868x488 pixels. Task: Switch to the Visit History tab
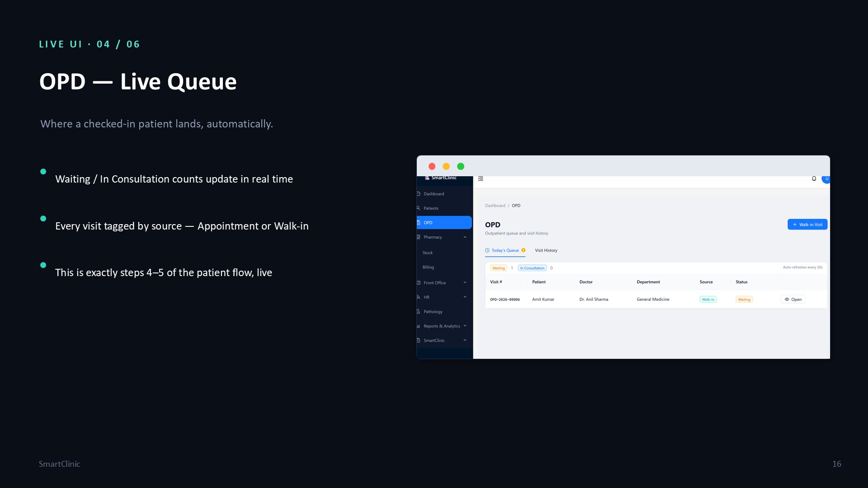coord(546,250)
